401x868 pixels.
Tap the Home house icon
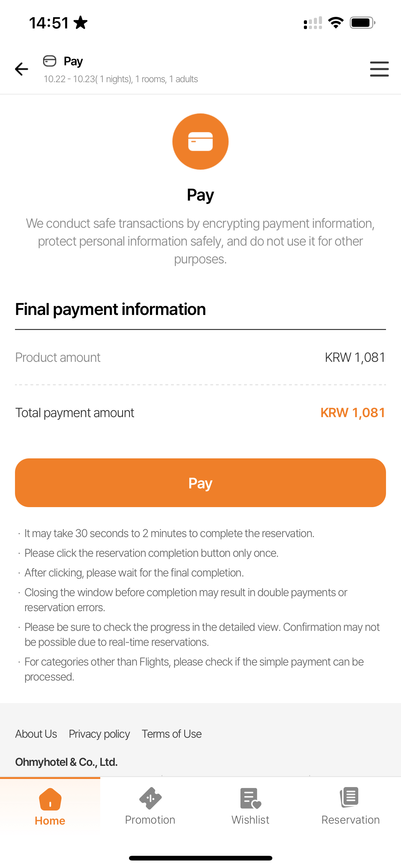[50, 799]
